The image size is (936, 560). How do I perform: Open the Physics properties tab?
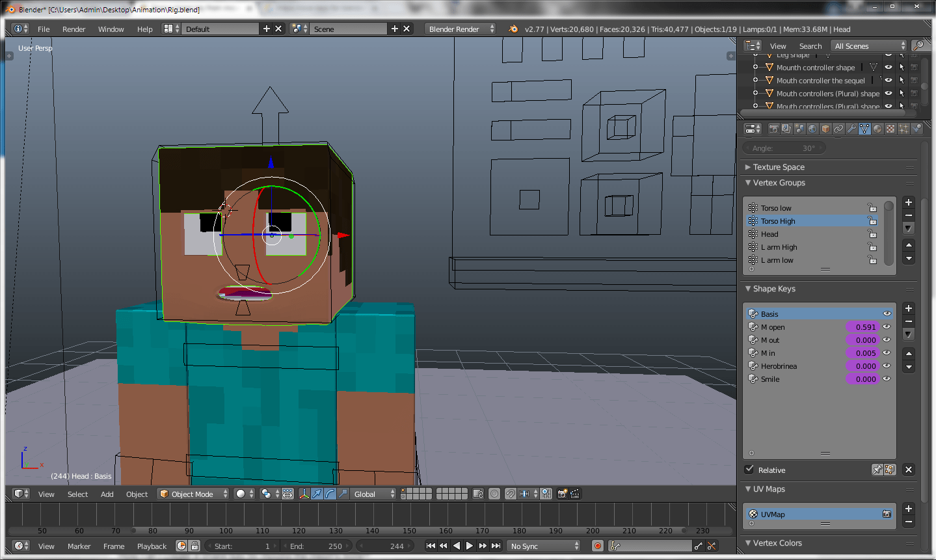(x=916, y=129)
